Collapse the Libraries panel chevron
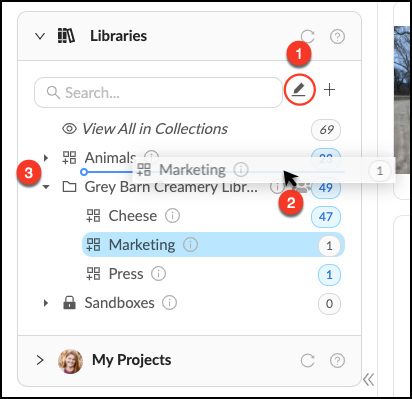The width and height of the screenshot is (412, 399). (x=40, y=36)
